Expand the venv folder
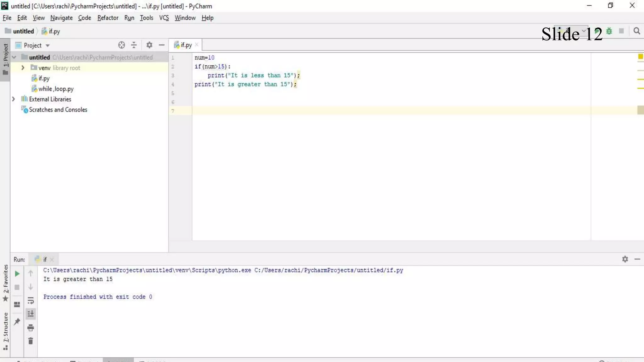Image resolution: width=644 pixels, height=362 pixels. [23, 68]
